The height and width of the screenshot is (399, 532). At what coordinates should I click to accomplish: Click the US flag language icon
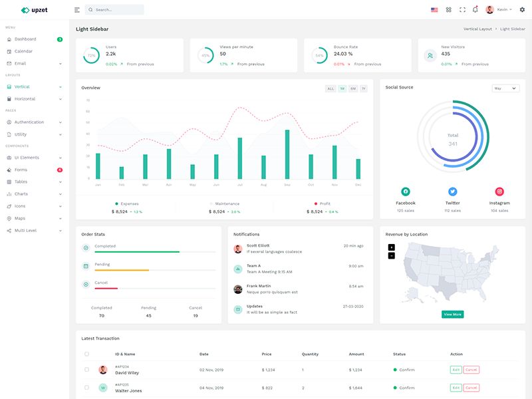tap(434, 10)
